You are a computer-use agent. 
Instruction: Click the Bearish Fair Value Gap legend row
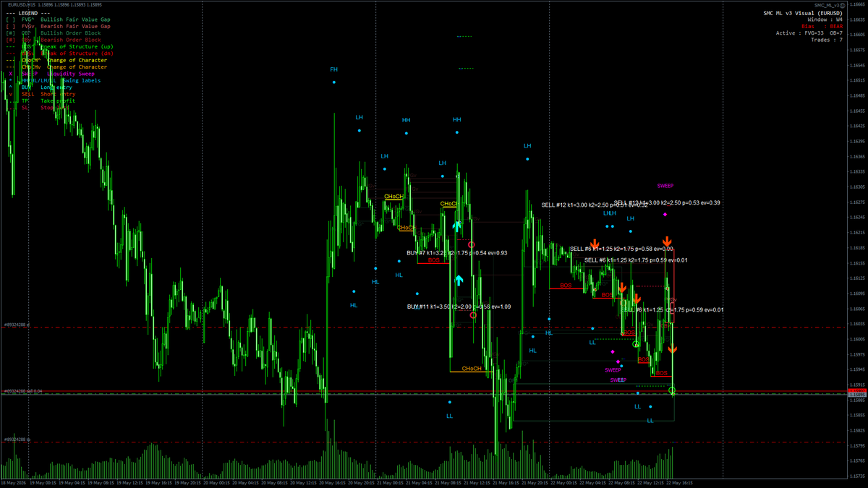(x=58, y=26)
